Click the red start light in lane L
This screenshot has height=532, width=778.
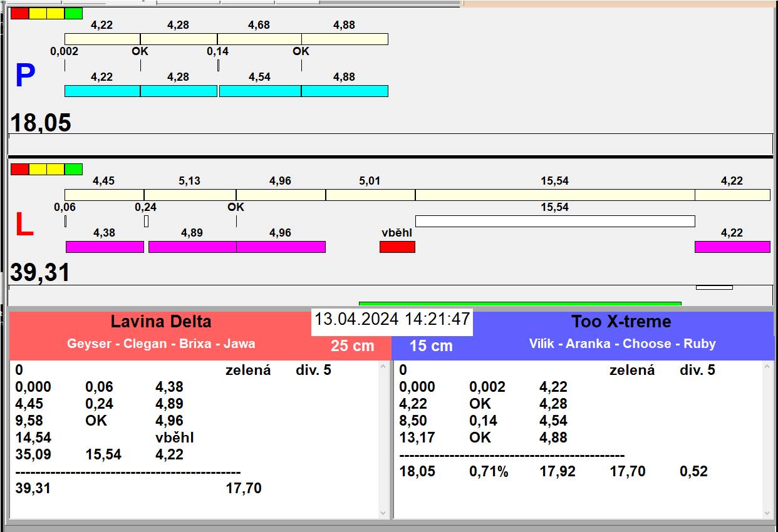pyautogui.click(x=19, y=169)
